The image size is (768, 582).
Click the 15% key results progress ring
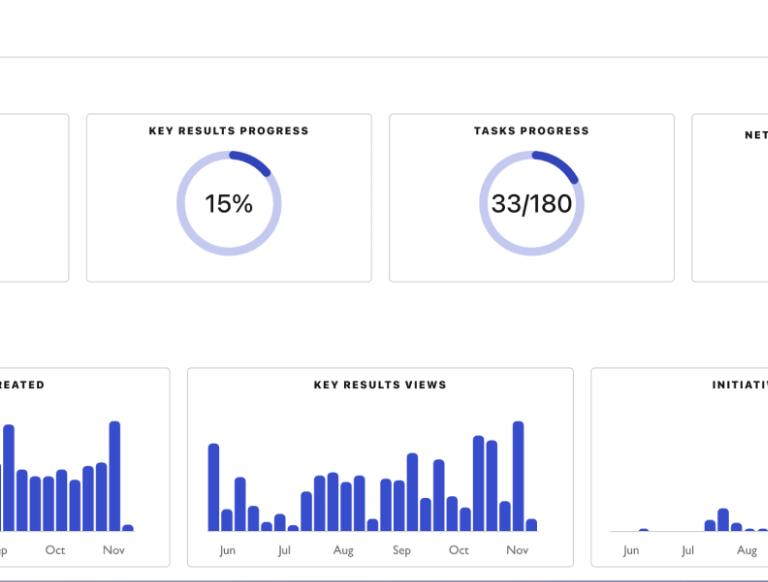click(229, 203)
